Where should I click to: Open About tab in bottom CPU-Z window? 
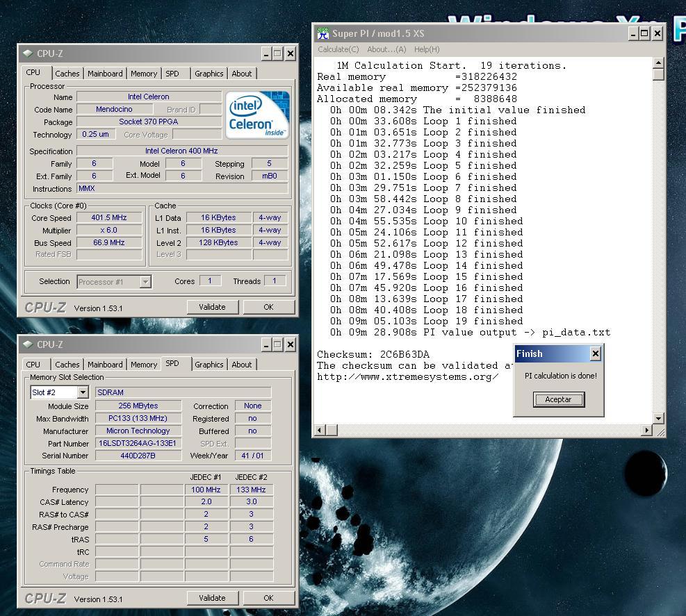242,364
